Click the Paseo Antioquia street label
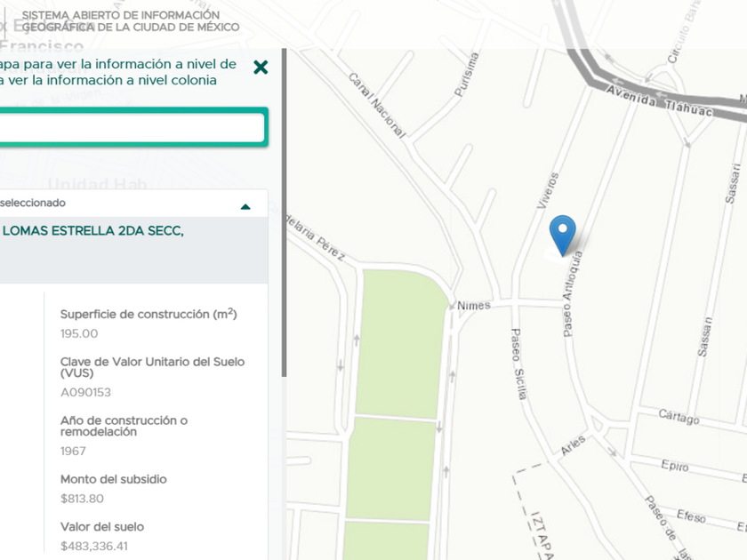 pyautogui.click(x=572, y=294)
